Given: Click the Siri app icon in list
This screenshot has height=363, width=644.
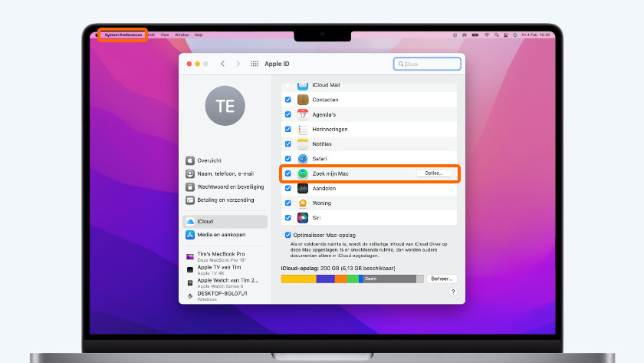Looking at the screenshot, I should (x=303, y=218).
